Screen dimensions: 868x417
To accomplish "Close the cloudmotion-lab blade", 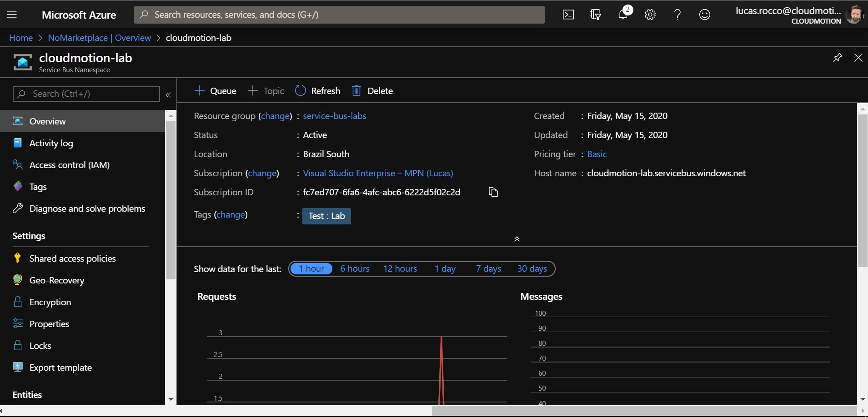I will coord(858,58).
